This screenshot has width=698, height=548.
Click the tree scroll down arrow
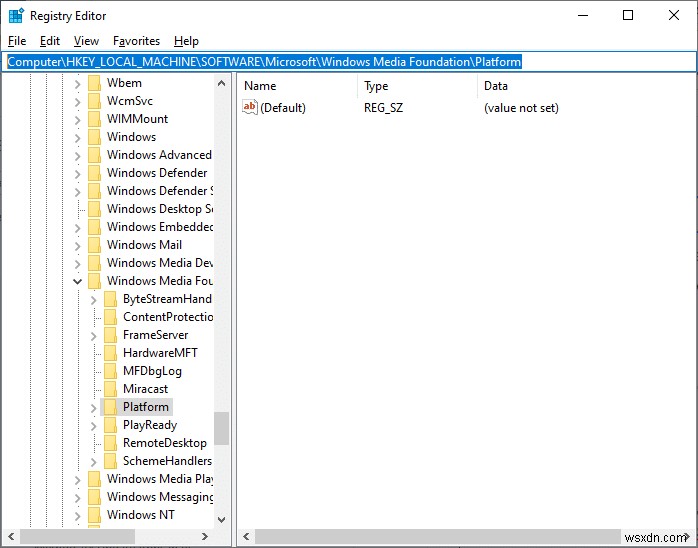click(x=221, y=520)
